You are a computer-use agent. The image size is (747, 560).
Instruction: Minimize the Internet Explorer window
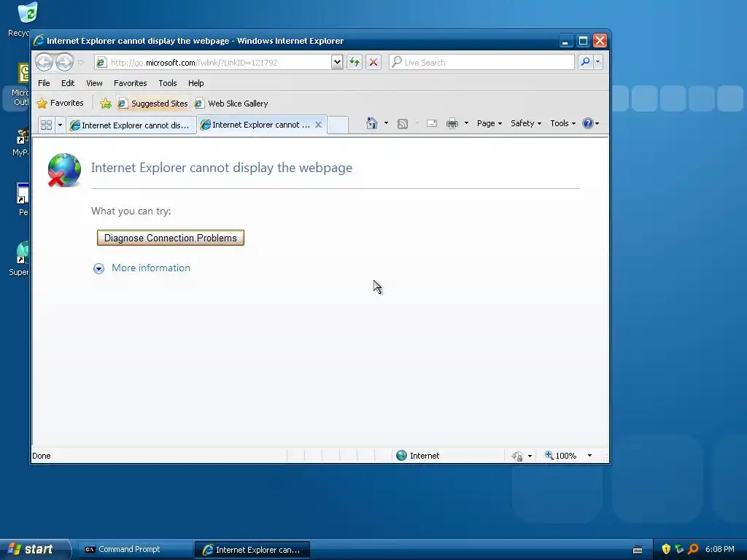click(x=565, y=41)
